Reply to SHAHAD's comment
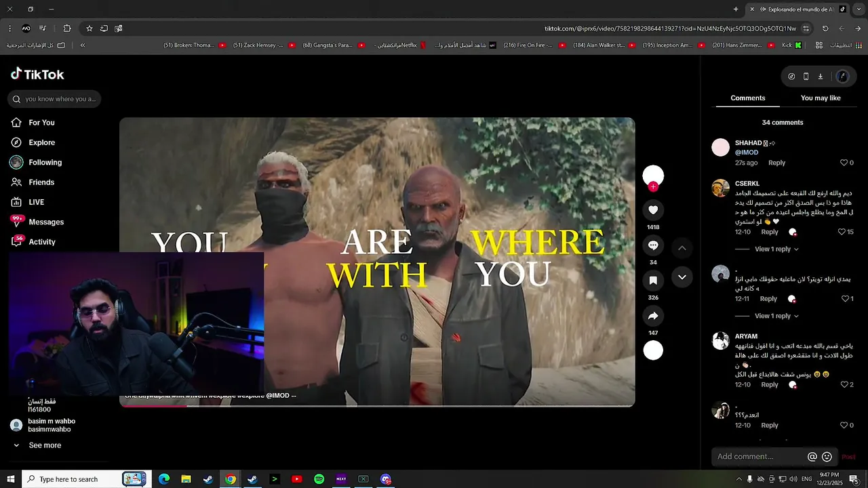This screenshot has height=488, width=868. [776, 163]
